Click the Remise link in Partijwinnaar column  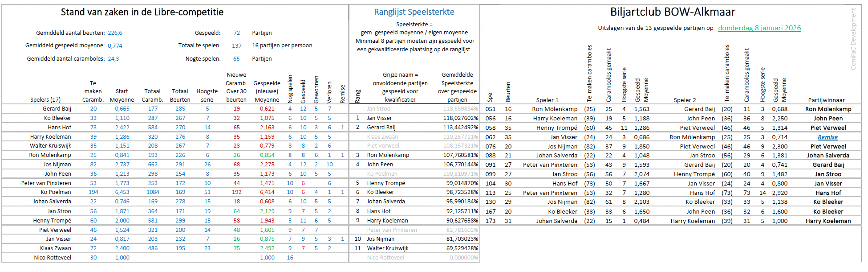[827, 137]
